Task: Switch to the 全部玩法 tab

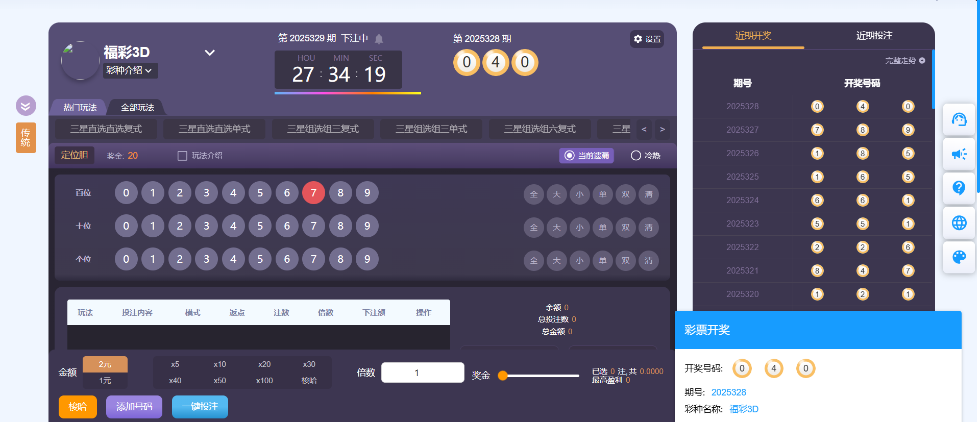Action: click(137, 107)
